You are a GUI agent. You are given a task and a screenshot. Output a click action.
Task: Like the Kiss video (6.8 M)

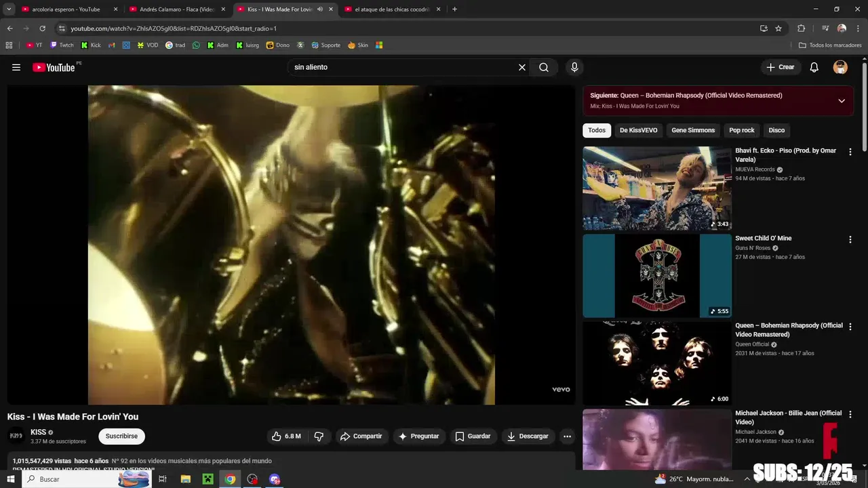[x=286, y=436]
